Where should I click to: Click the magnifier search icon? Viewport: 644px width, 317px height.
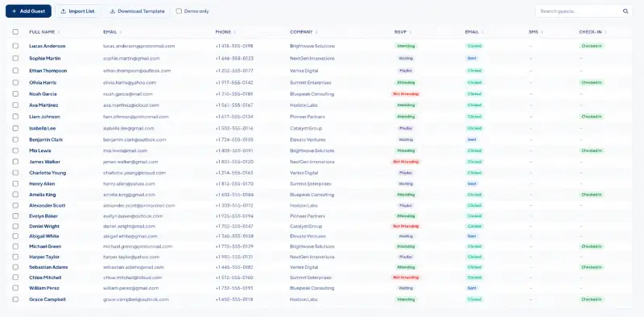click(x=625, y=11)
